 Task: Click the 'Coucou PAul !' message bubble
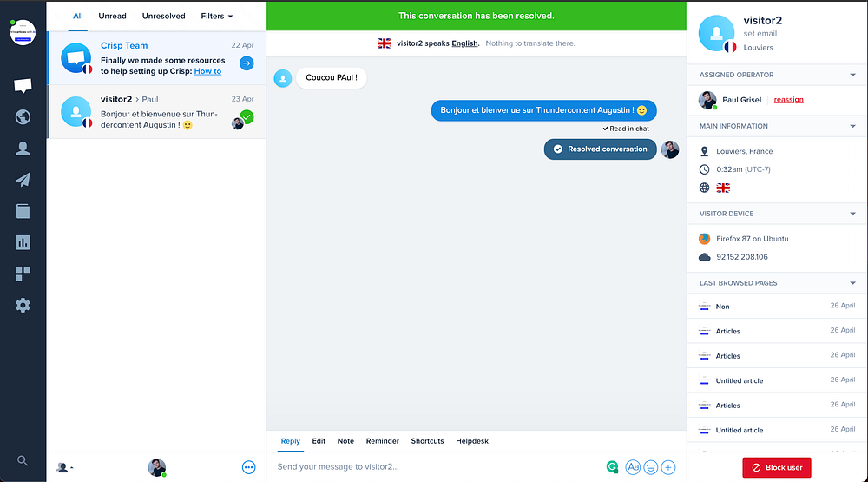point(331,77)
